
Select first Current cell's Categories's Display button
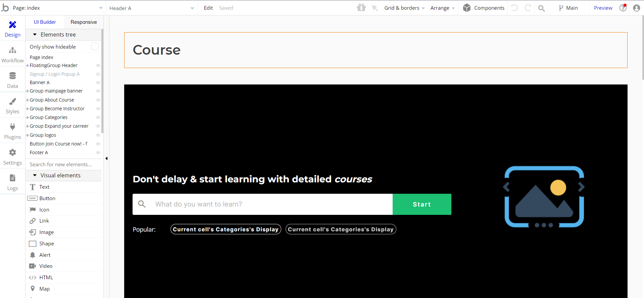pos(226,229)
